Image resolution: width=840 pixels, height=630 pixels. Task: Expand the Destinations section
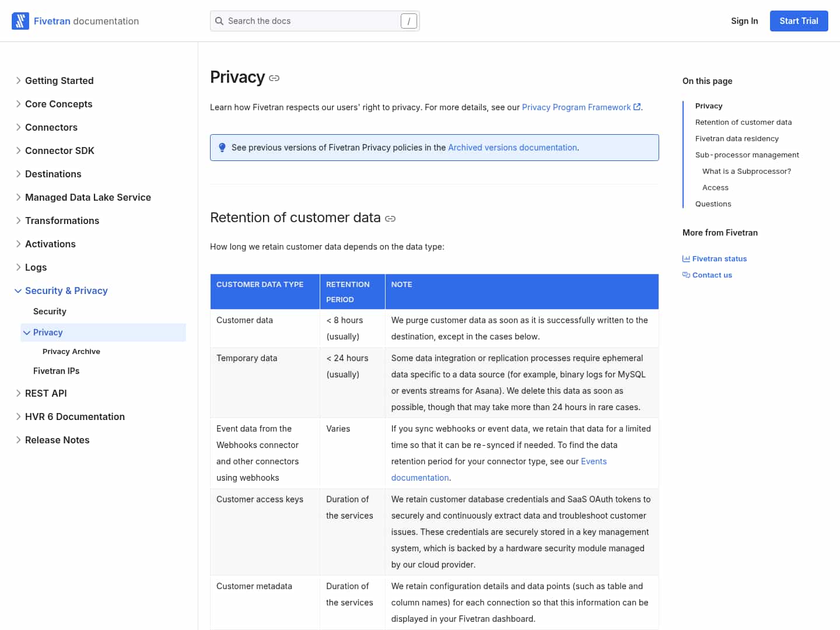(19, 174)
